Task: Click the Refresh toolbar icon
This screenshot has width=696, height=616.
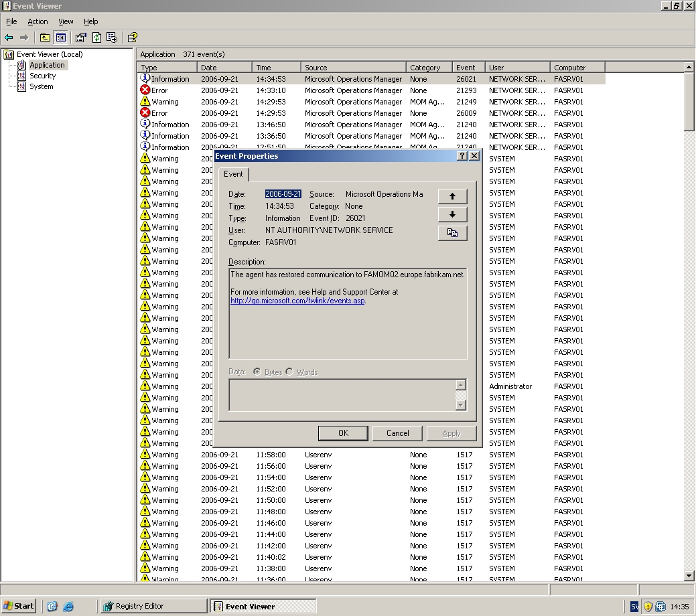Action: pyautogui.click(x=96, y=37)
